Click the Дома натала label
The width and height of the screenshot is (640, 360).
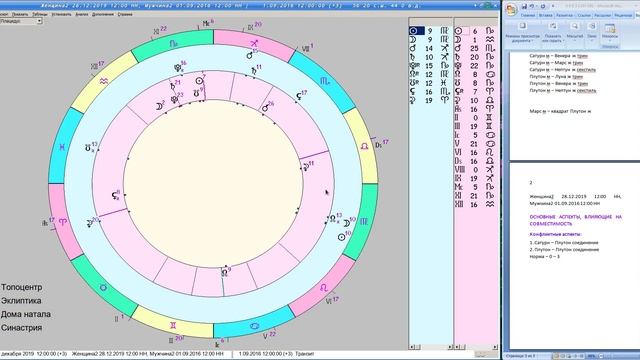pos(26,314)
